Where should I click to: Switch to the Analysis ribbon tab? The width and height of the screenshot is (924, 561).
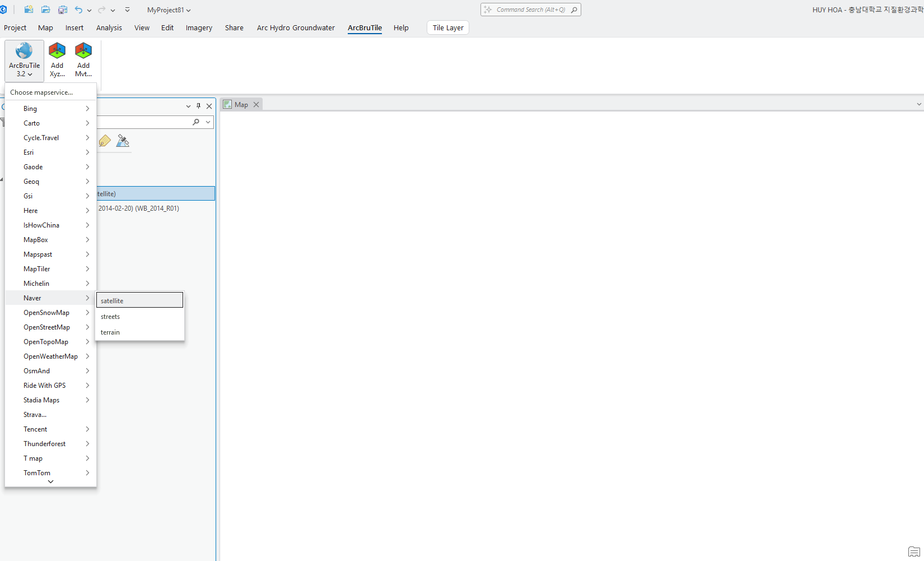[x=109, y=27]
